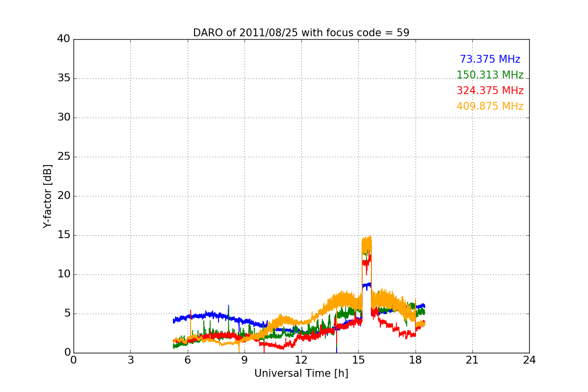This screenshot has height=392, width=588.
Task: Click y-axis tick label 10
Action: pyautogui.click(x=64, y=274)
